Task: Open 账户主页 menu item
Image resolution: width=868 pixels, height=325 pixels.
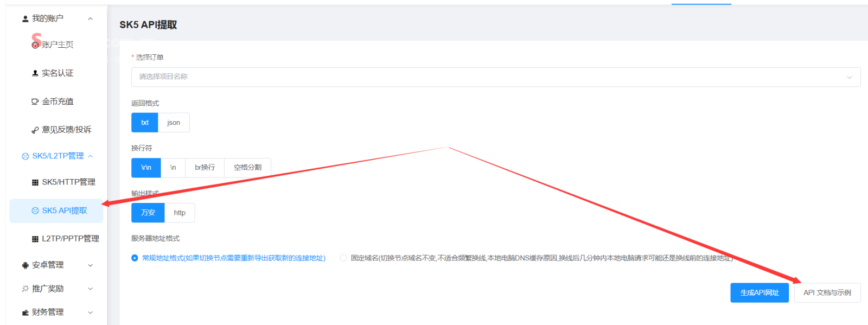Action: point(56,44)
